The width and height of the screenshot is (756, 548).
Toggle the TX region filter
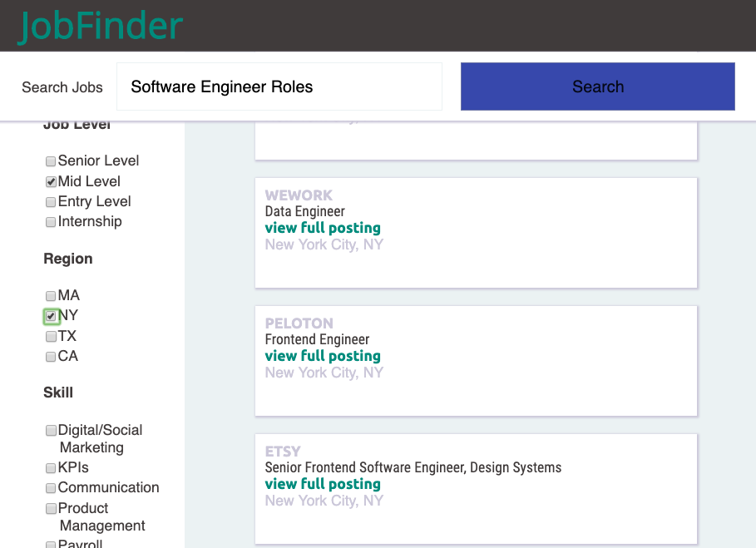51,337
